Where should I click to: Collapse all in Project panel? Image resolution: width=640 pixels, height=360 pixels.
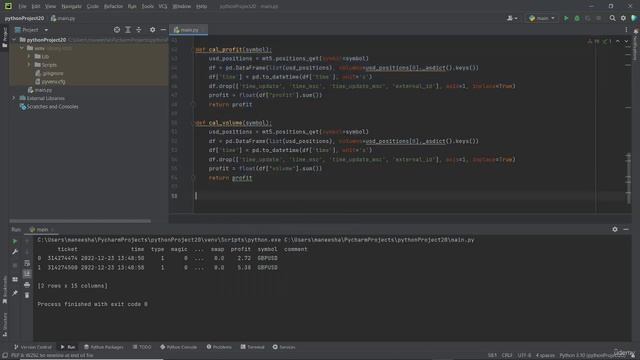click(139, 30)
